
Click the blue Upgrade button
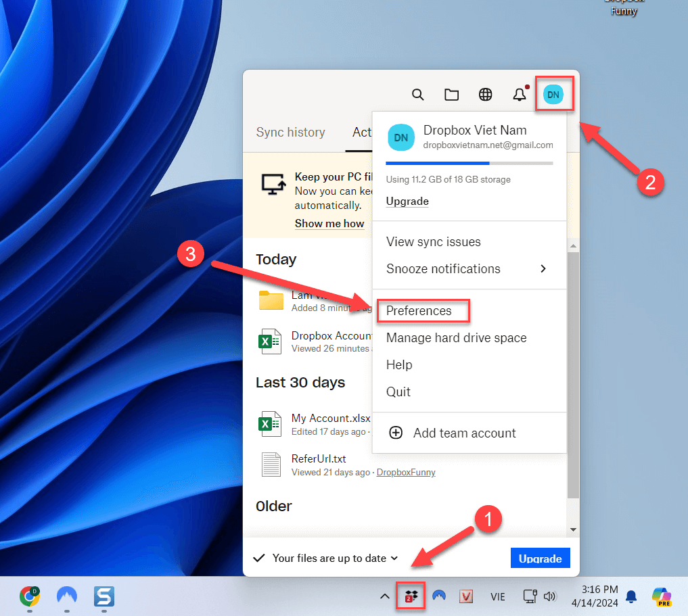[x=540, y=558]
